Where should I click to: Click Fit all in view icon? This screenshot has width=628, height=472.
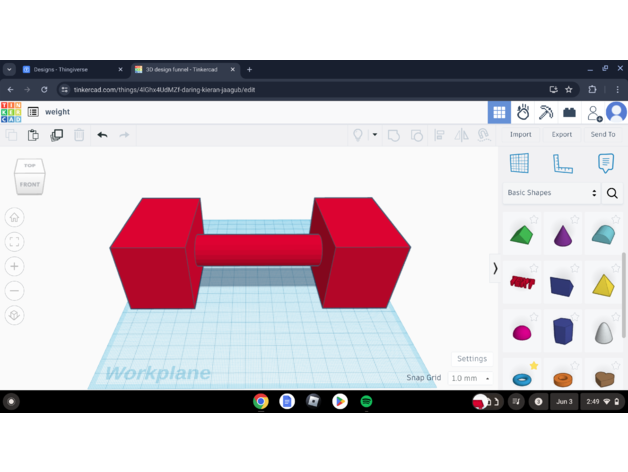[14, 241]
